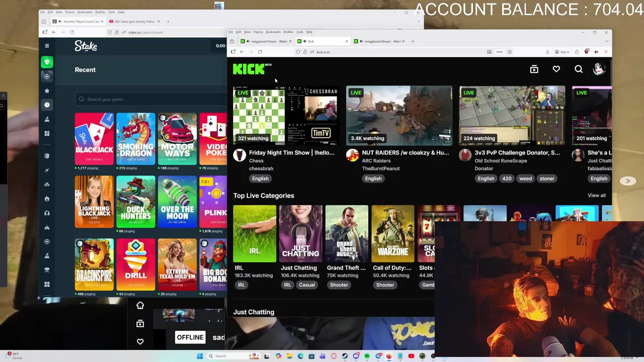This screenshot has width=644, height=362.
Task: Open Kick's browse videos icon in header
Action: (534, 69)
